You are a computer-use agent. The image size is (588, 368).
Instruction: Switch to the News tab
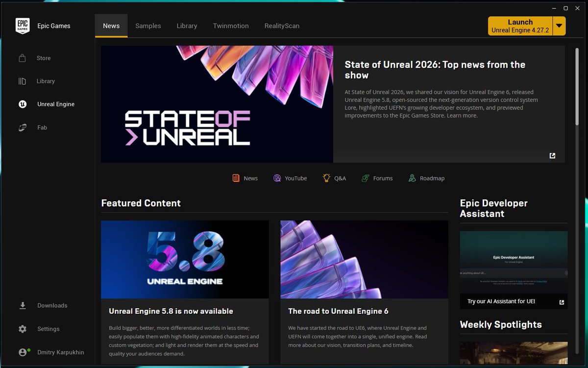tap(111, 25)
